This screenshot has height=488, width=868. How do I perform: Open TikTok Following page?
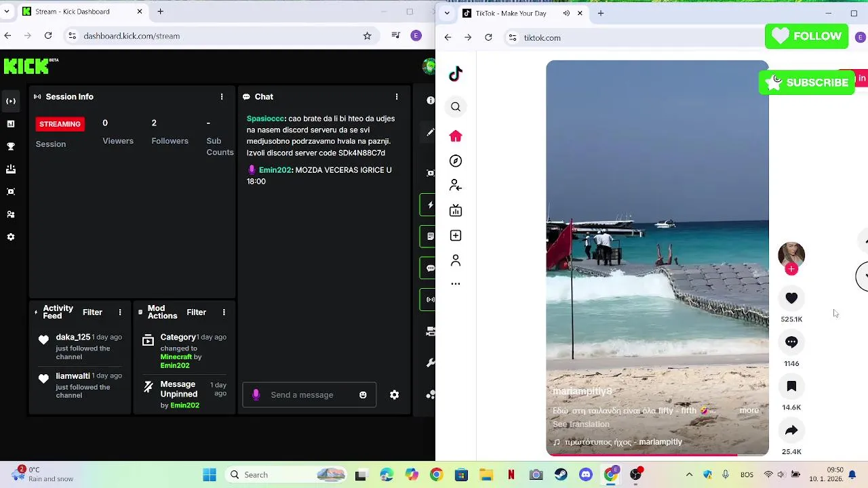(456, 185)
